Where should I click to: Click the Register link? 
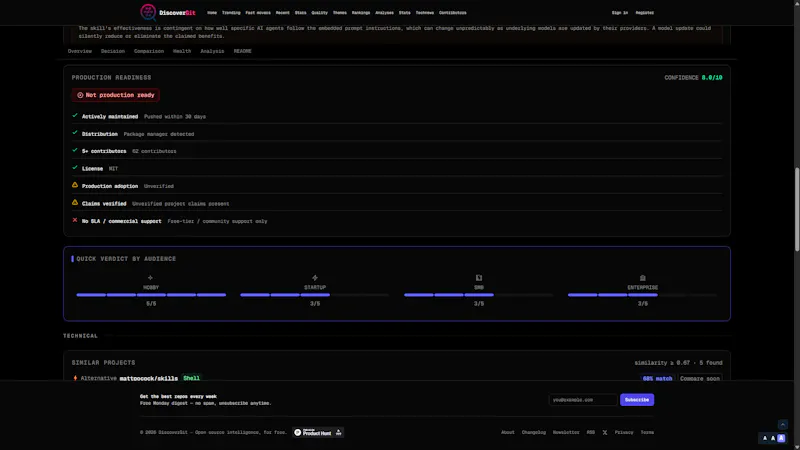pyautogui.click(x=644, y=13)
